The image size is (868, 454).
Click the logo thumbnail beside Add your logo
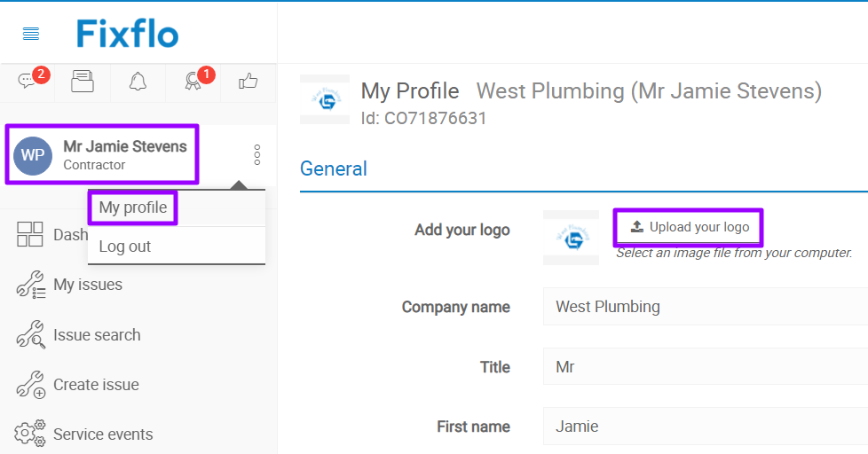pos(571,238)
